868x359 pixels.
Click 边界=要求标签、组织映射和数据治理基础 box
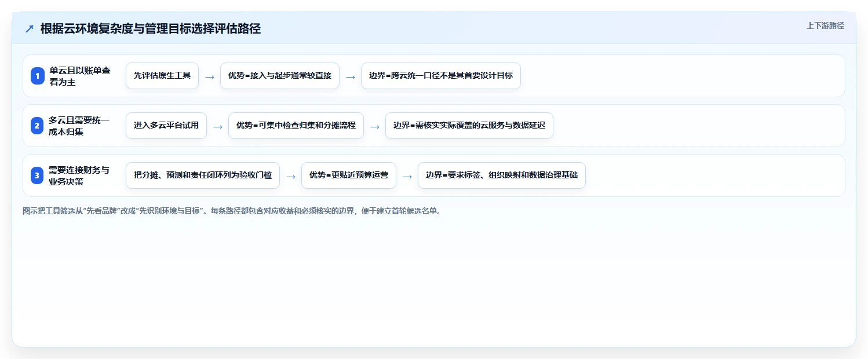(x=502, y=175)
